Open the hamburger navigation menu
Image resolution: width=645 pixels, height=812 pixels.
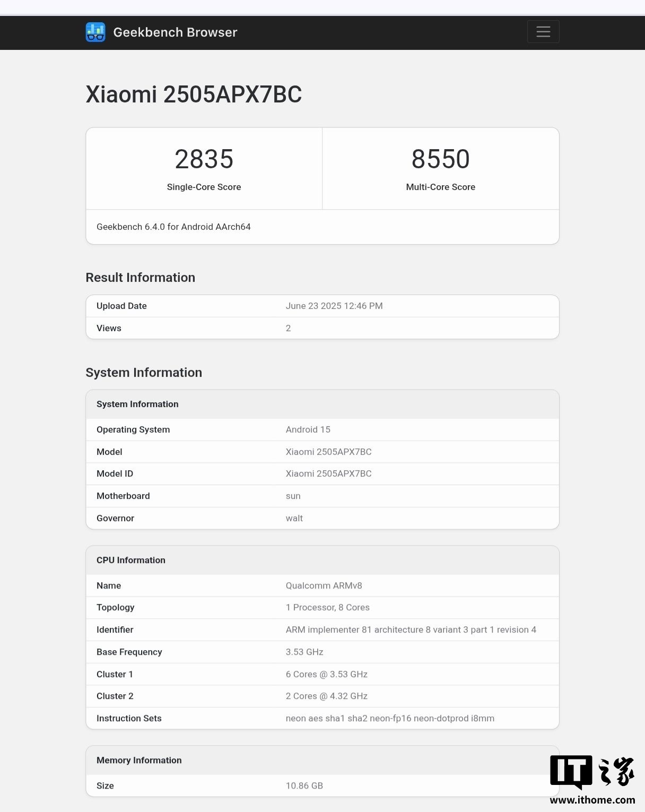pos(543,32)
